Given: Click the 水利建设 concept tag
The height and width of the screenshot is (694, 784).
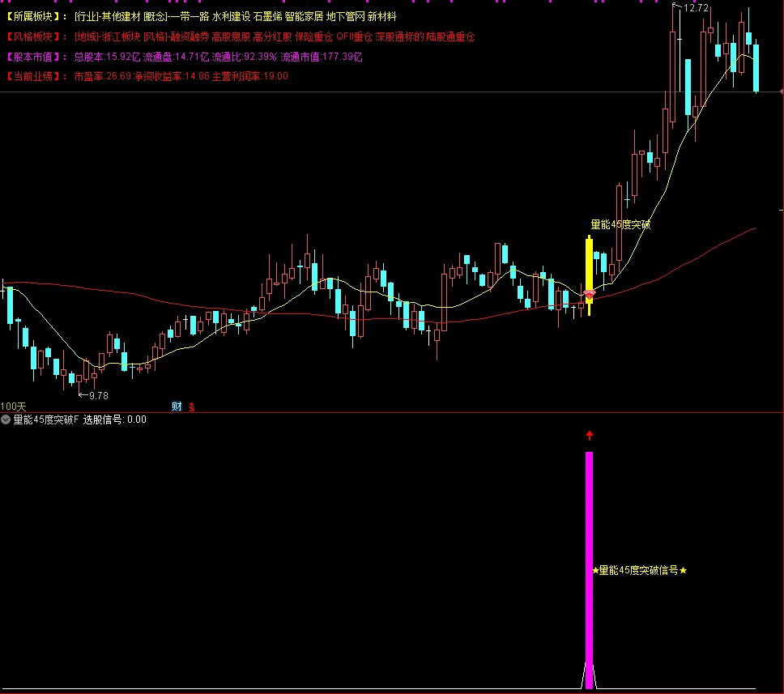Looking at the screenshot, I should (x=231, y=16).
